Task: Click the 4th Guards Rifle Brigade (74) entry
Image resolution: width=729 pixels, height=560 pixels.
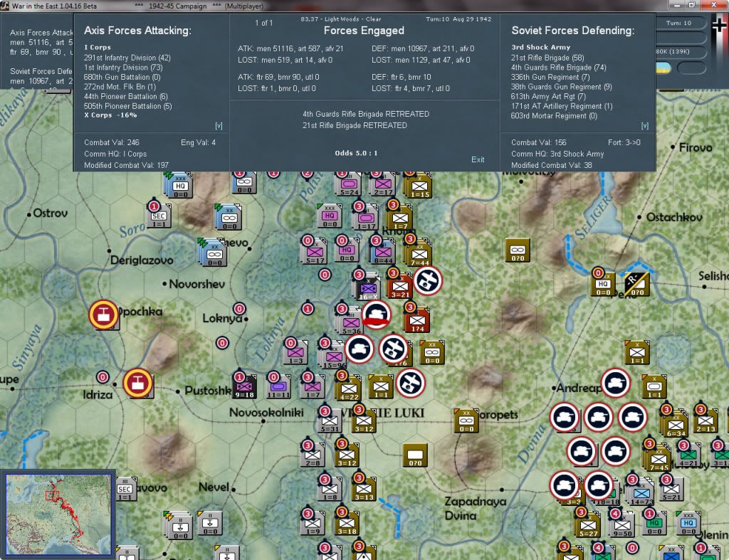Action: coord(559,68)
